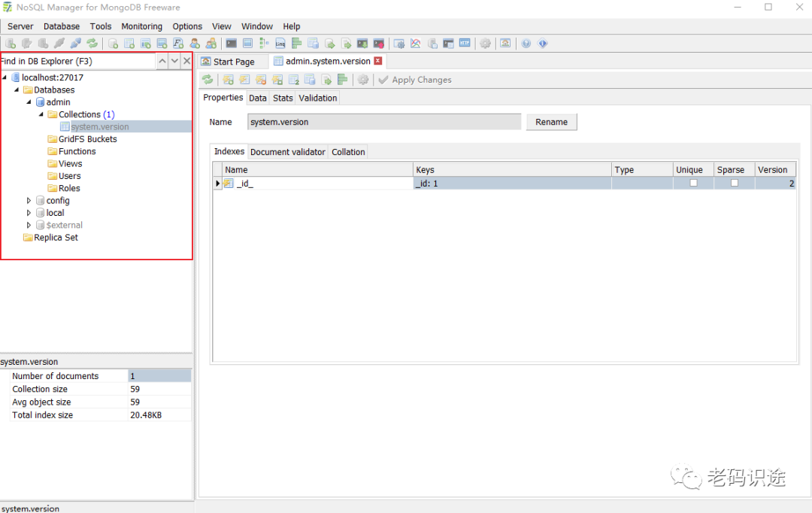Open the Collation tab
The width and height of the screenshot is (812, 513).
coord(348,152)
